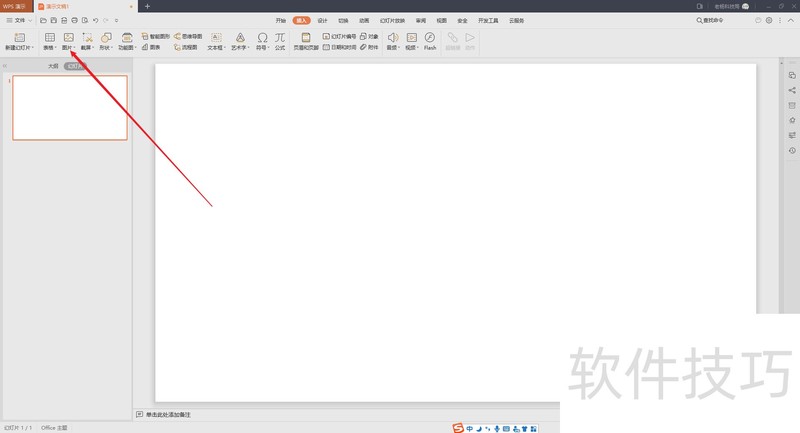The height and width of the screenshot is (433, 800).
Task: Open the 切换 Transitions ribbon tab
Action: pos(343,20)
